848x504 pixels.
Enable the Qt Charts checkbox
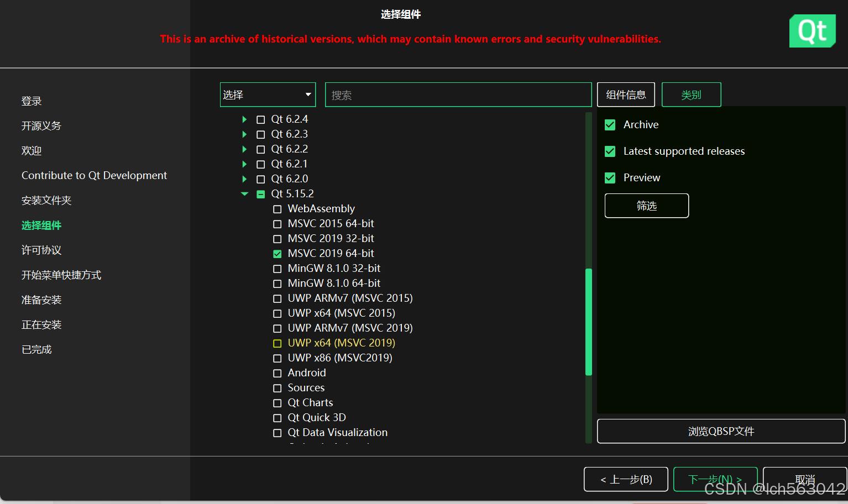coord(278,403)
